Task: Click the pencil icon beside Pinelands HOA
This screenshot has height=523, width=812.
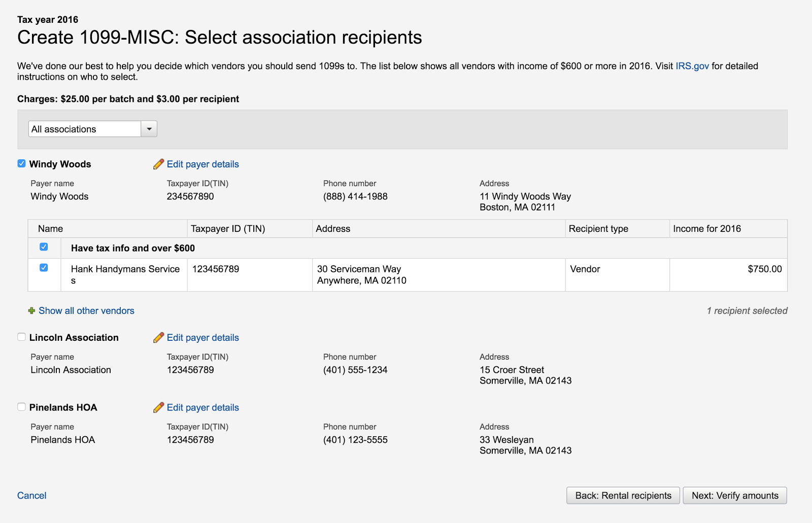Action: pyautogui.click(x=158, y=407)
